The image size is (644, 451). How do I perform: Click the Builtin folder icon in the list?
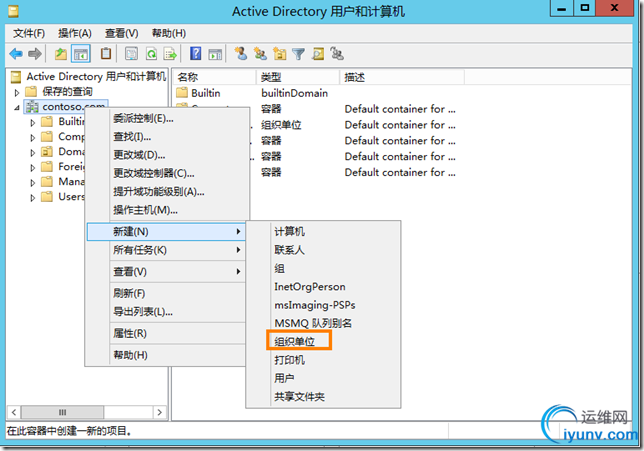point(182,93)
